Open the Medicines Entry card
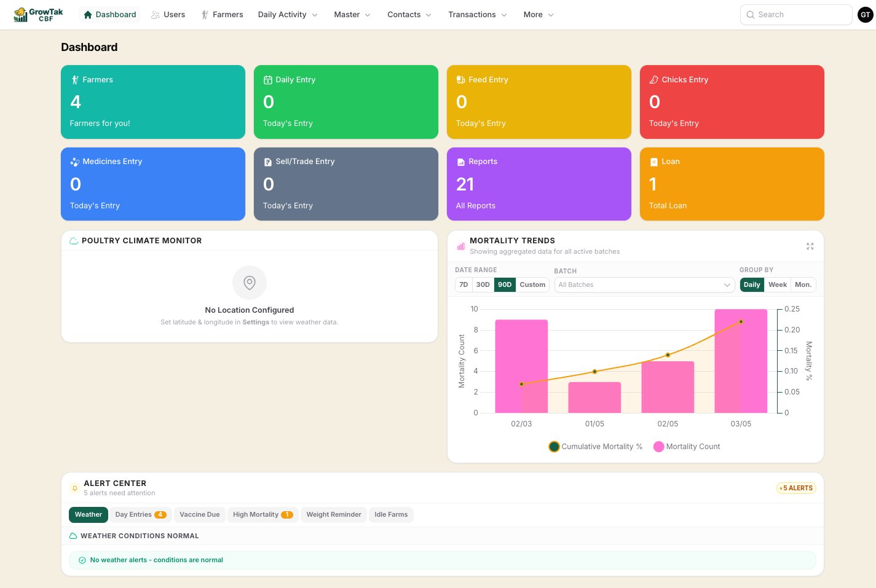The image size is (876, 588). [x=153, y=184]
